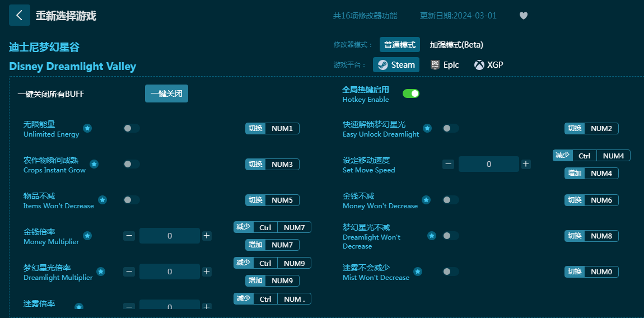Screen dimensions: 644x318
Task: Click Ctrl NUM4 decrease hotkey for move speed
Action: tap(591, 155)
